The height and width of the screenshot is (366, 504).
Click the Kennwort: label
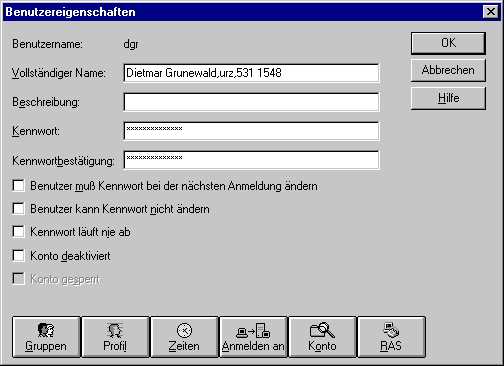tap(36, 131)
